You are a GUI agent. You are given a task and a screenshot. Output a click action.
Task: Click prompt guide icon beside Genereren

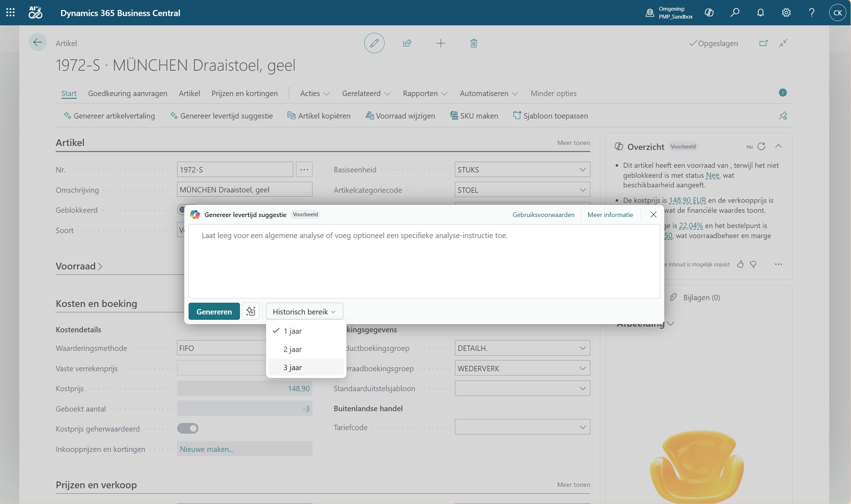pyautogui.click(x=251, y=311)
